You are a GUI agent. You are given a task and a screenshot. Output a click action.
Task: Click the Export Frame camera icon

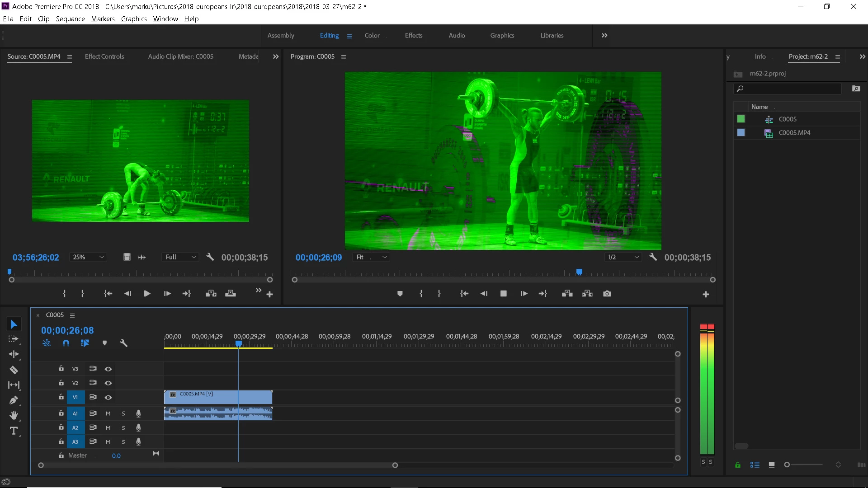607,294
